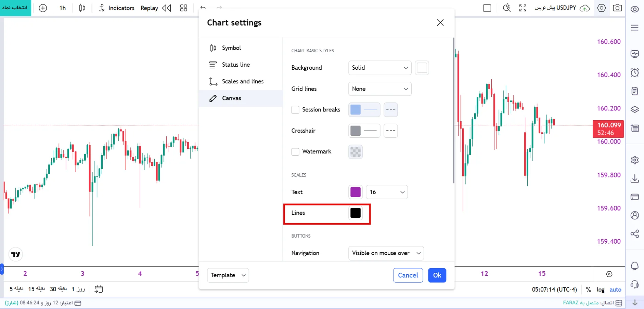Open the candlestick chart type icon
The width and height of the screenshot is (644, 309).
tap(82, 8)
